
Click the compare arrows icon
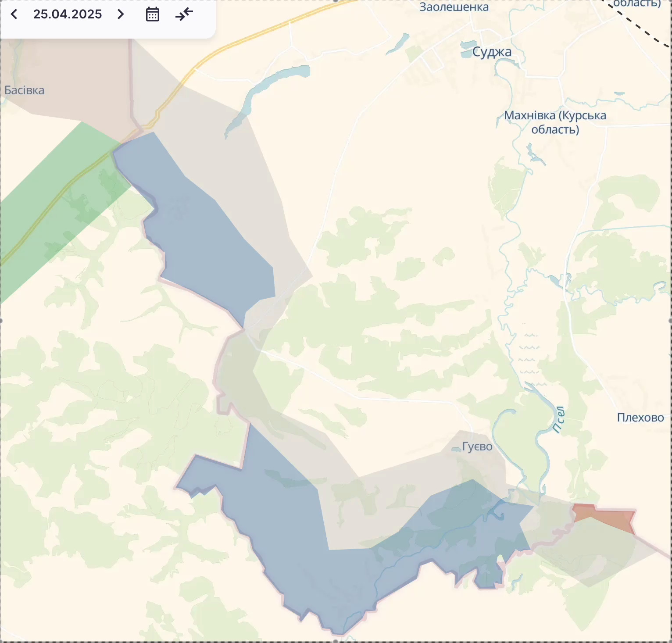click(184, 14)
